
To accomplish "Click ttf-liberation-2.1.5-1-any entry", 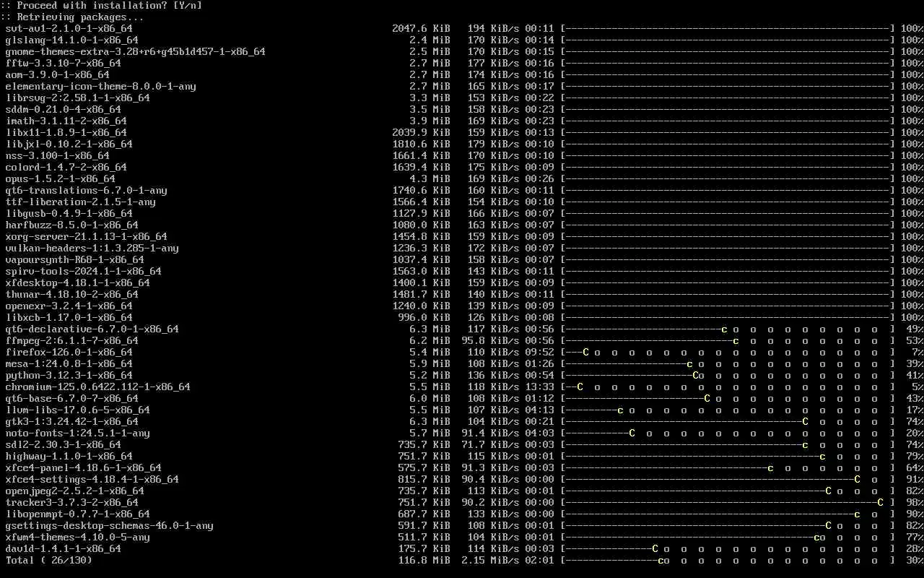I will tap(81, 202).
